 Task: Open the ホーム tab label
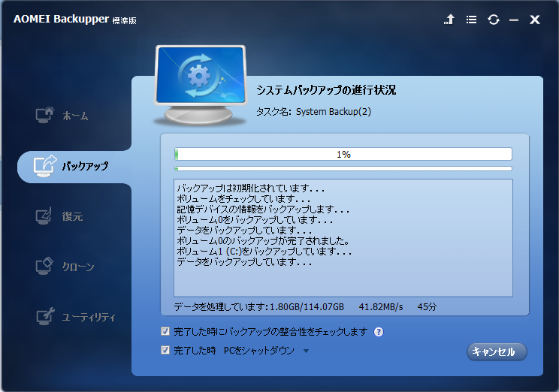click(75, 116)
